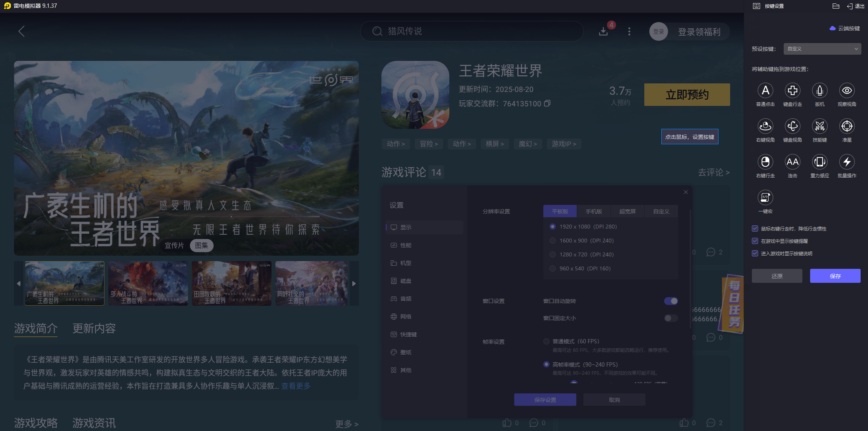Toggle the 窗口自动旋转 switch
Screen dimensions: 868x431
click(x=671, y=301)
